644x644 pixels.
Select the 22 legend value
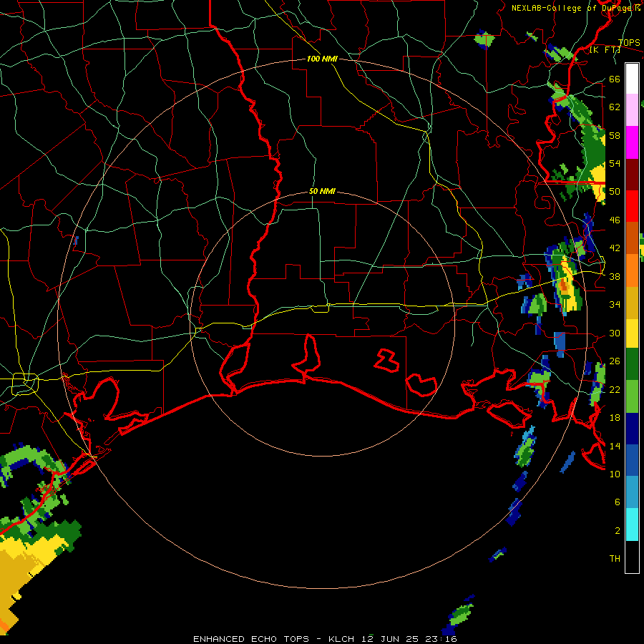[615, 389]
